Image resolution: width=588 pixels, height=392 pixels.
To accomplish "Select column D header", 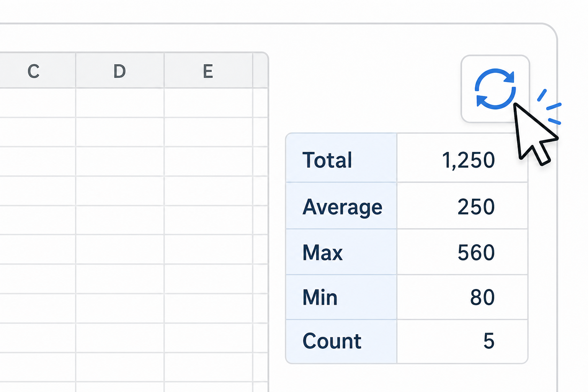I will (120, 71).
